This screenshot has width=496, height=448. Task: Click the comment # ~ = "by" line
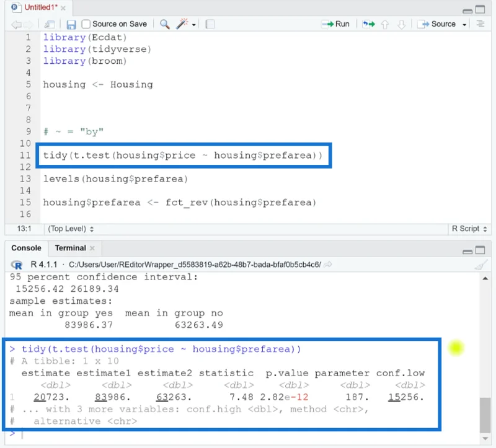point(73,132)
